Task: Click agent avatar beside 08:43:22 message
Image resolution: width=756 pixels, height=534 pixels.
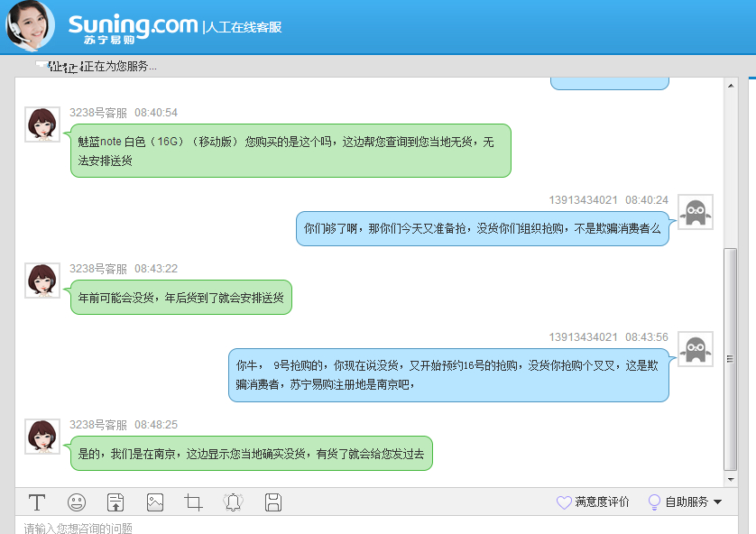Action: pyautogui.click(x=42, y=281)
